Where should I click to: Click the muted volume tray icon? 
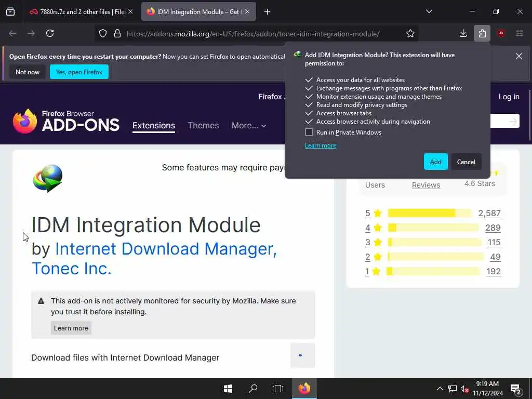pos(464,389)
